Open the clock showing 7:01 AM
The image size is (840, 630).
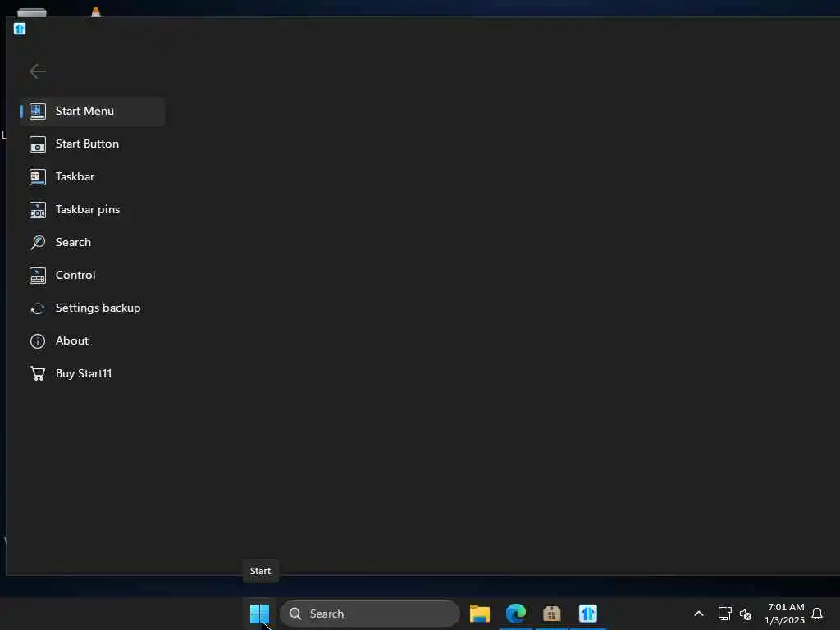(785, 614)
